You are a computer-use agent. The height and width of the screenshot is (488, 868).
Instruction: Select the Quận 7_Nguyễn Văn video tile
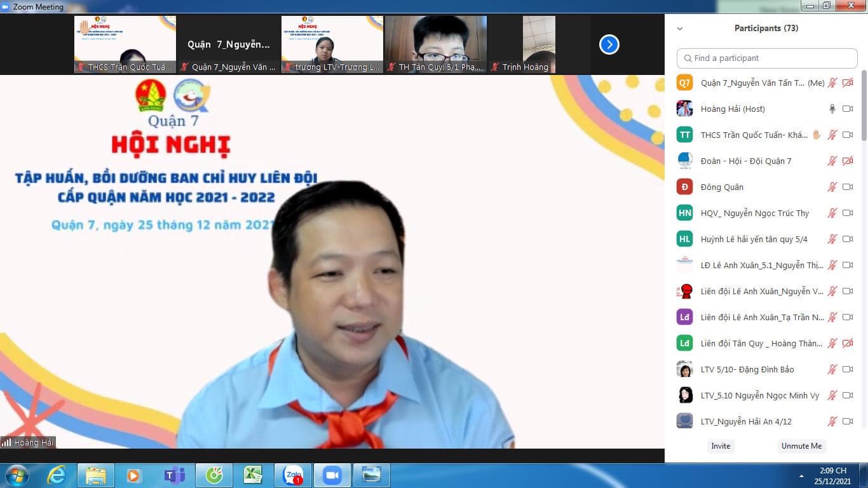pos(229,44)
